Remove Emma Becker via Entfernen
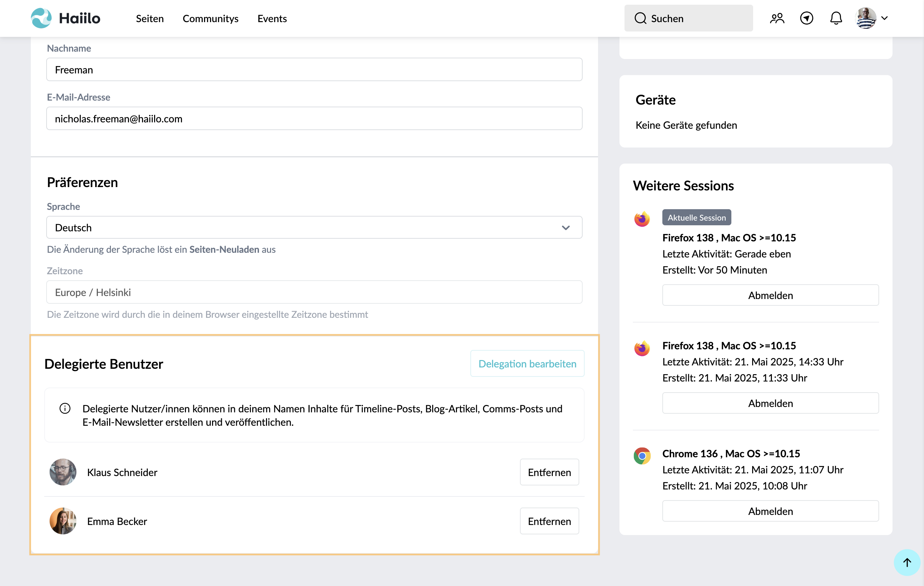The height and width of the screenshot is (586, 924). click(549, 521)
